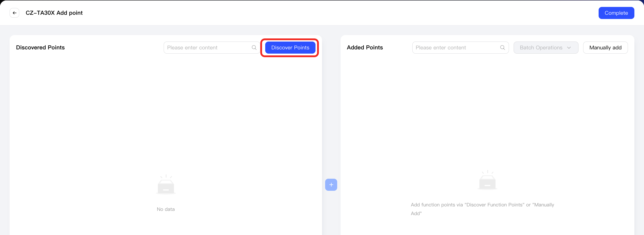Click the Add function points hint text

[482, 209]
